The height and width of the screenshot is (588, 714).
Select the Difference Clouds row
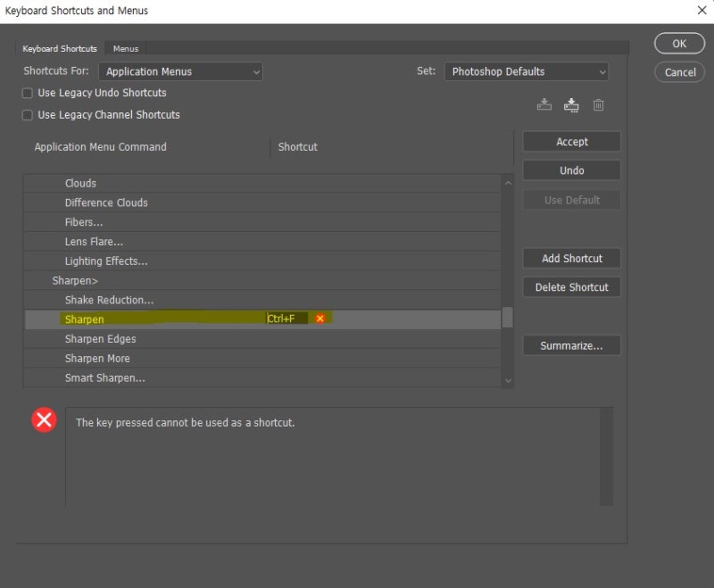tap(262, 203)
